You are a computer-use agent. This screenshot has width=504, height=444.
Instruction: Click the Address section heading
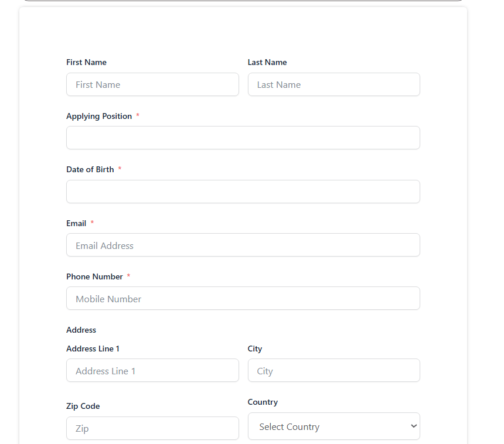point(81,330)
